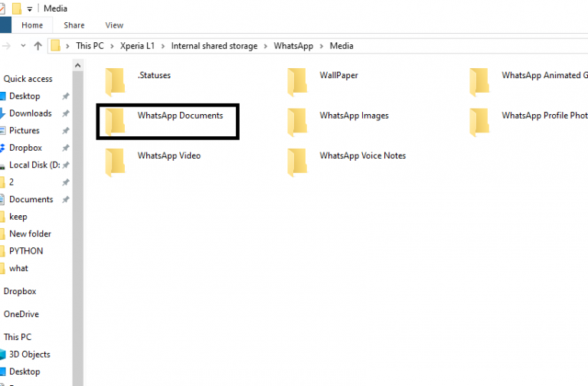This screenshot has width=588, height=386.
Task: Open Desktop under Quick access
Action: coord(24,96)
